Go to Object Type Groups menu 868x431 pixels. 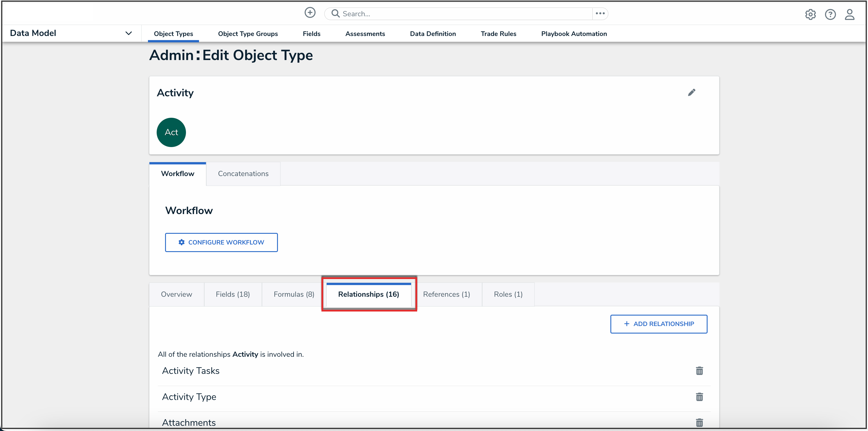248,34
